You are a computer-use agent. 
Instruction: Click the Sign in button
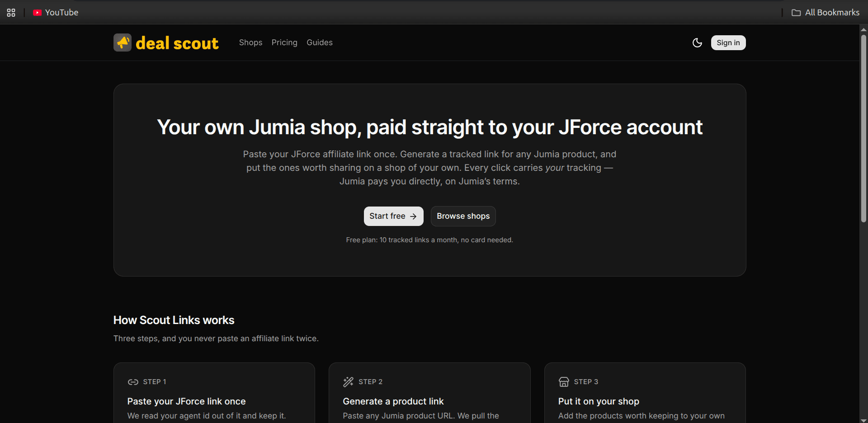[728, 42]
